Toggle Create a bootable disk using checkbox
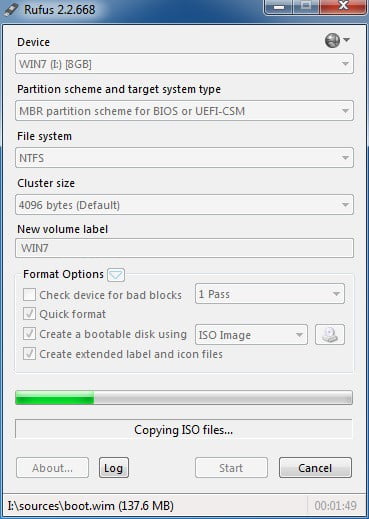Screen dimensions: 369x519 pyautogui.click(x=29, y=334)
